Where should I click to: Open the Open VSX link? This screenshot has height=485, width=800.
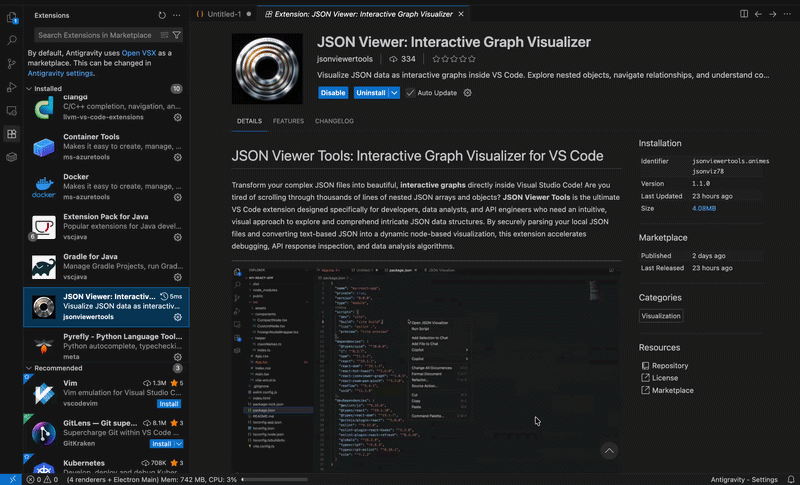click(139, 53)
